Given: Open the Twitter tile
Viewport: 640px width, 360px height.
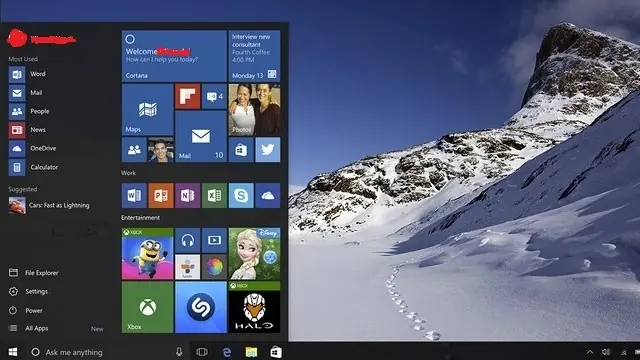Looking at the screenshot, I should [x=268, y=150].
